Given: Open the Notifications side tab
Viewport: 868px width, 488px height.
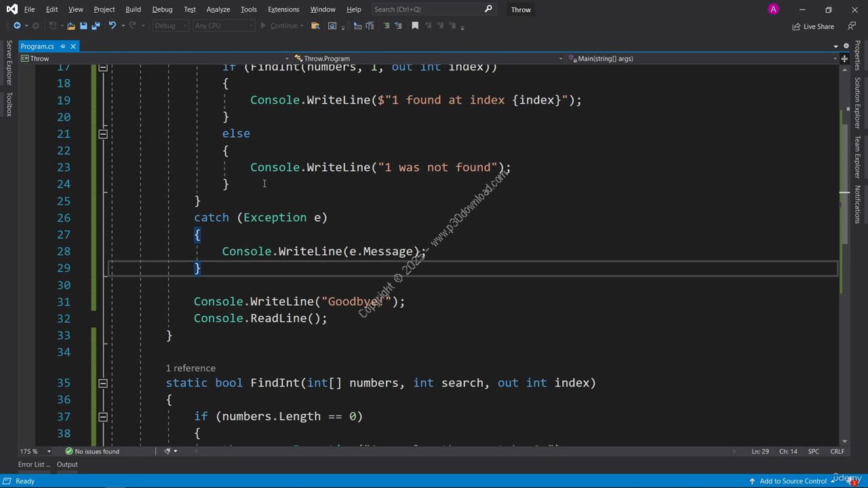Looking at the screenshot, I should pos(857,204).
